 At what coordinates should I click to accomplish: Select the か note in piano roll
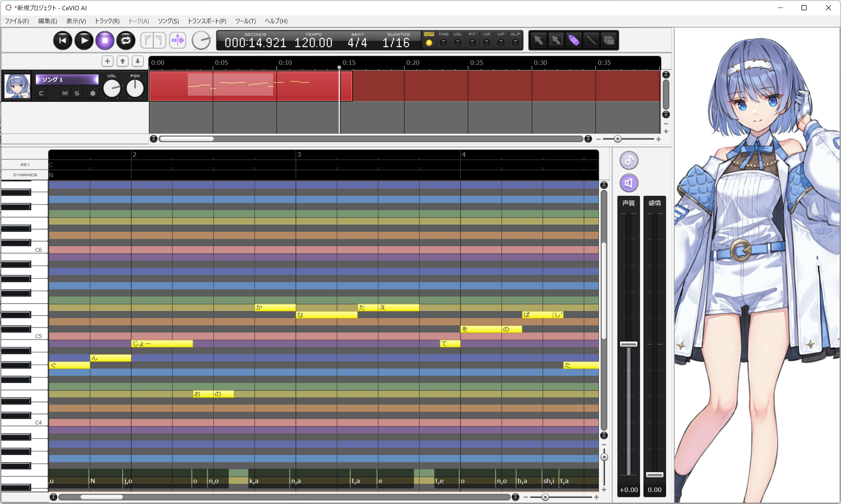[275, 308]
